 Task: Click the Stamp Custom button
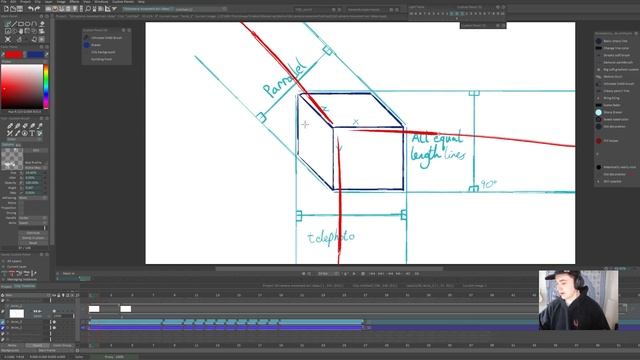pyautogui.click(x=33, y=238)
